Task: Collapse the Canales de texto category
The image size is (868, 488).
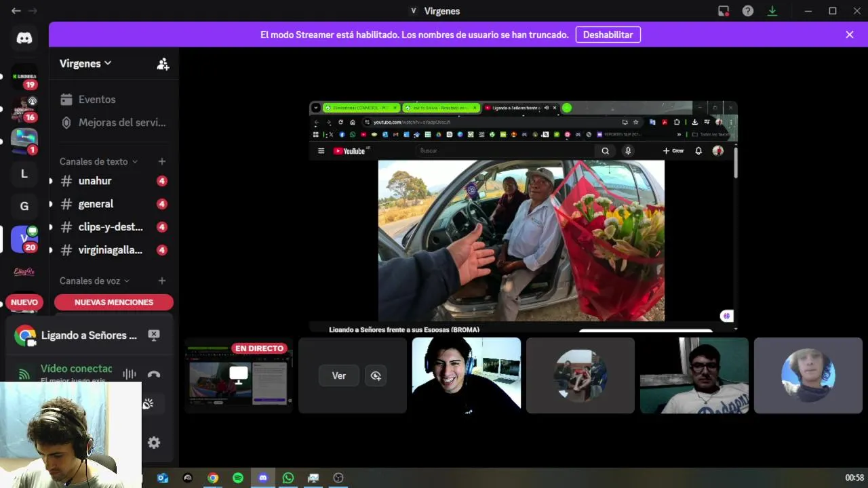Action: (98, 161)
